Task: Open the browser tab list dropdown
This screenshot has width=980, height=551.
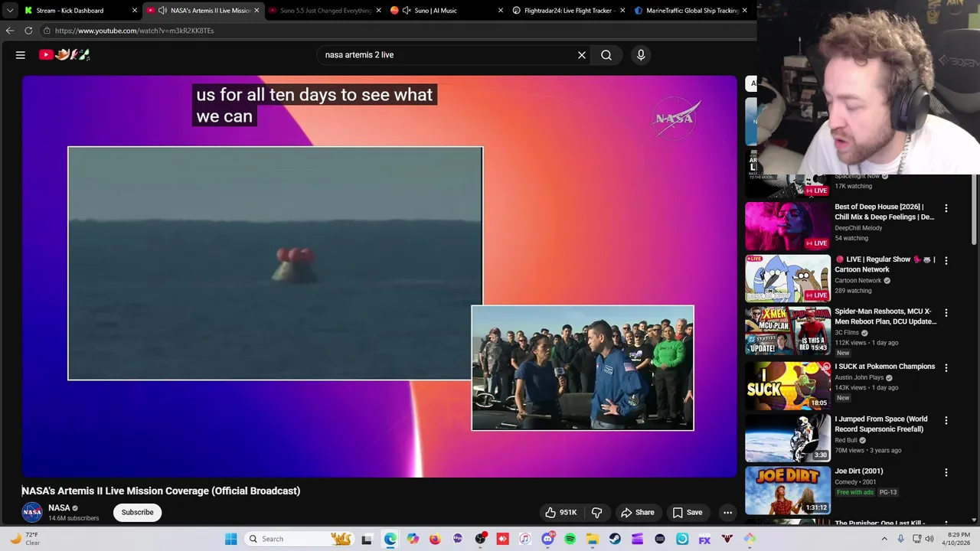Action: click(9, 11)
